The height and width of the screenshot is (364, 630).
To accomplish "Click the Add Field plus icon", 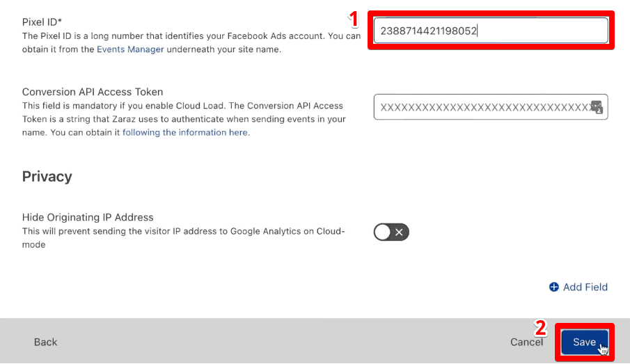I will click(x=553, y=287).
